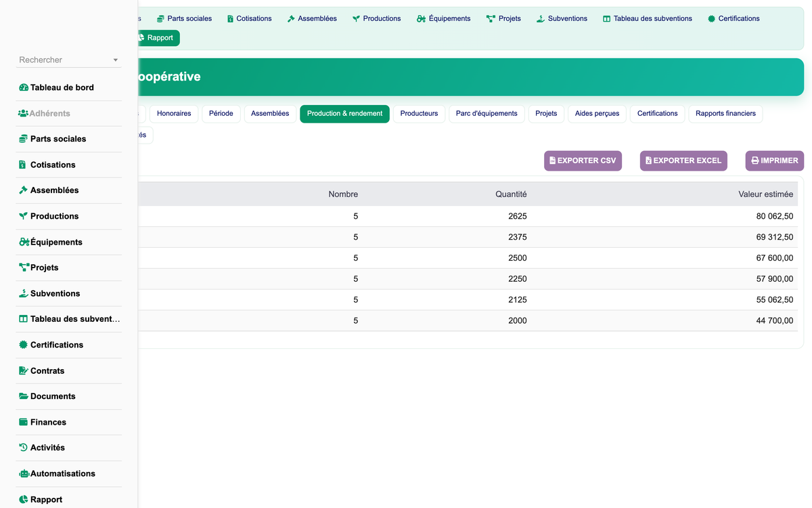This screenshot has height=508, width=812.
Task: Click the Certifications badge icon in sidebar
Action: (24, 345)
